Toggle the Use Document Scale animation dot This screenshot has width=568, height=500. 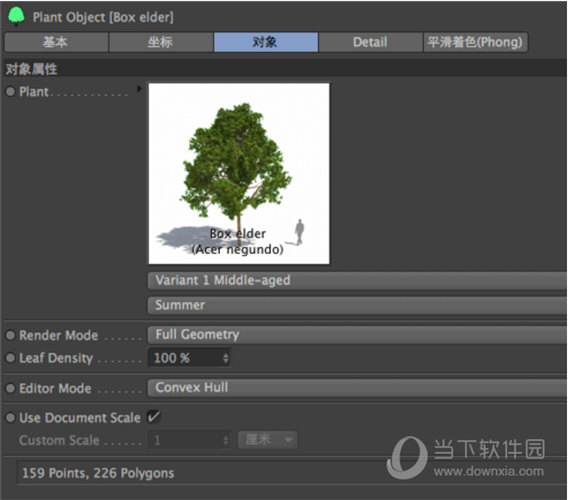10,418
